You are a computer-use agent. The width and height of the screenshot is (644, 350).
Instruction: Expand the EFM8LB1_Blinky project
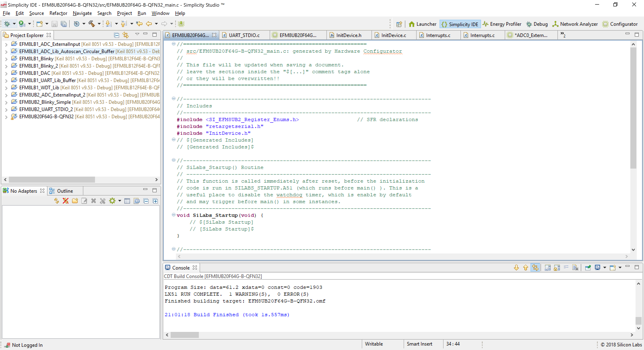pos(6,59)
